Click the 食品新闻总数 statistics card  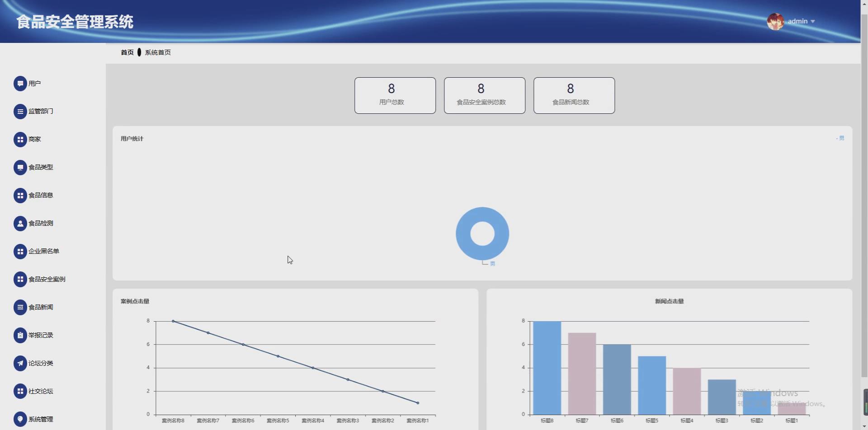click(x=574, y=95)
